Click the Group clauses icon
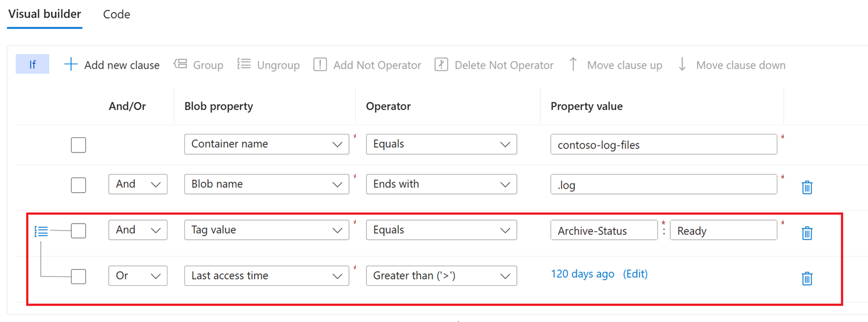The width and height of the screenshot is (868, 322). (180, 64)
